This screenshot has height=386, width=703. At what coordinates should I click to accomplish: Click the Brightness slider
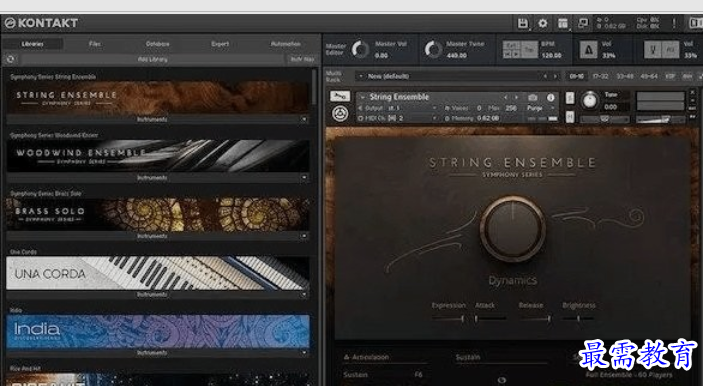(578, 319)
